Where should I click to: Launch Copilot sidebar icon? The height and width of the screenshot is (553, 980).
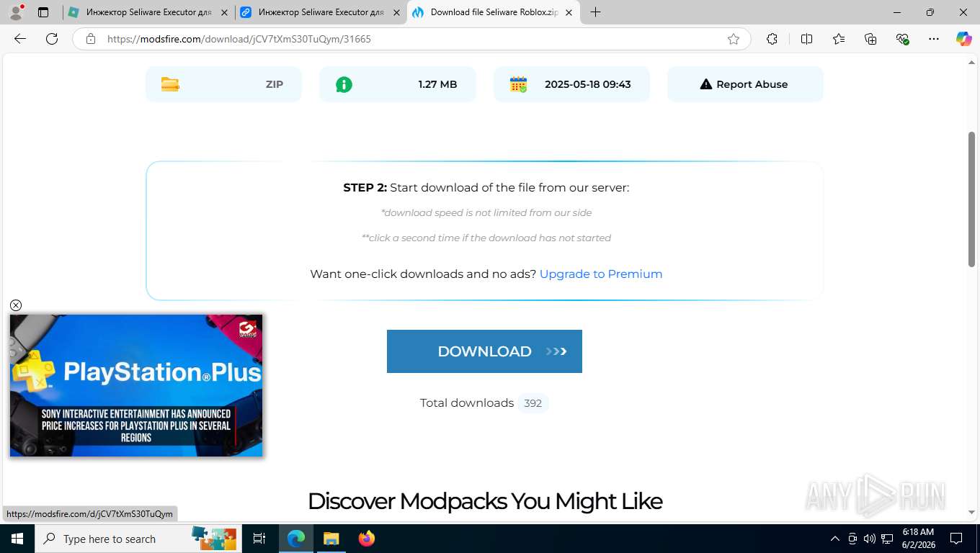[963, 39]
